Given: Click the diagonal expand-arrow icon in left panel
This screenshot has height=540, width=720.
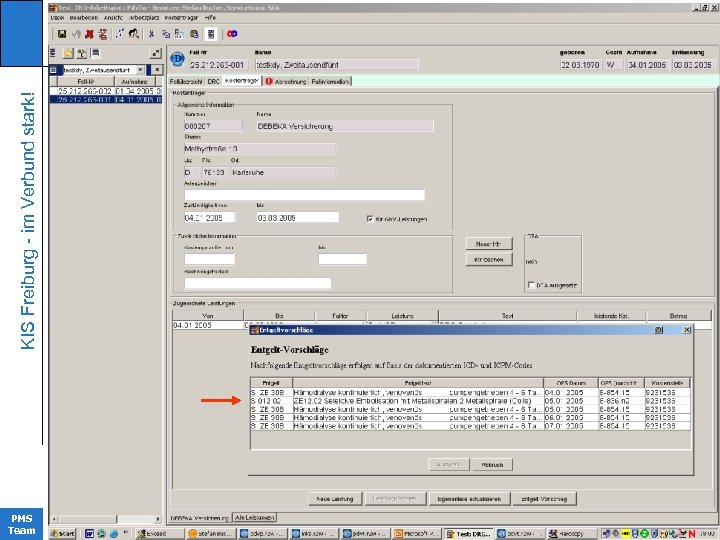Looking at the screenshot, I should click(156, 53).
